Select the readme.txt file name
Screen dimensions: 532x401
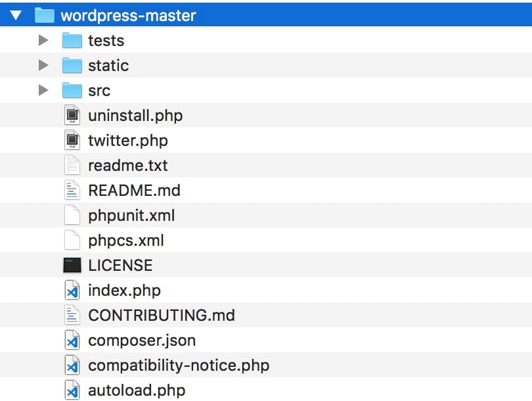click(x=127, y=166)
